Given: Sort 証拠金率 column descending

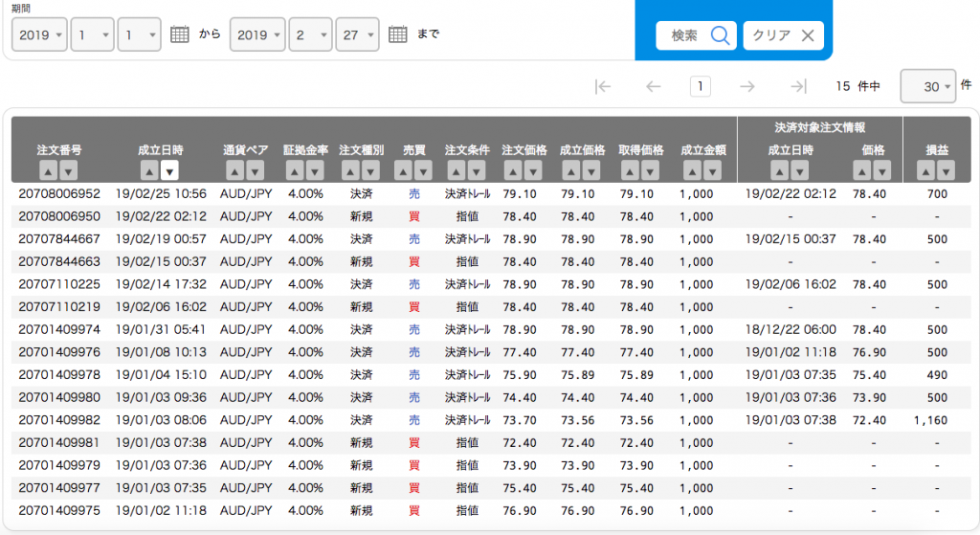Looking at the screenshot, I should pos(315,170).
